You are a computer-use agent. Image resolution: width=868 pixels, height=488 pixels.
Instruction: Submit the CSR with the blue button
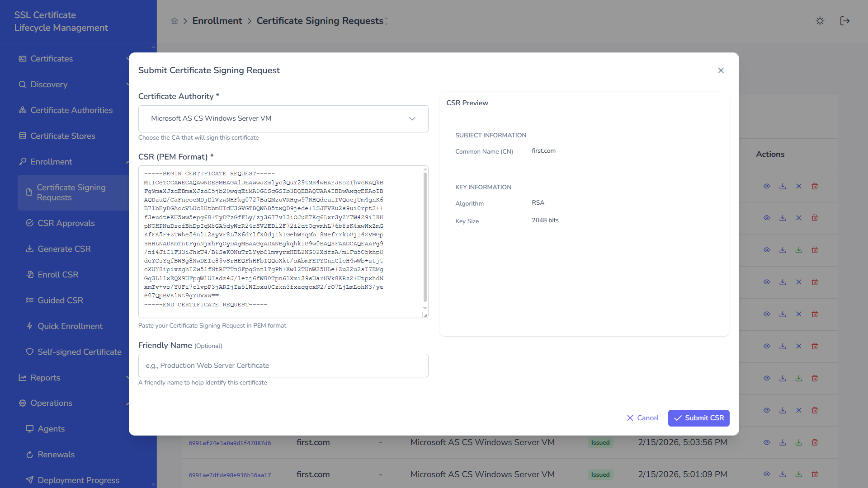tap(698, 418)
